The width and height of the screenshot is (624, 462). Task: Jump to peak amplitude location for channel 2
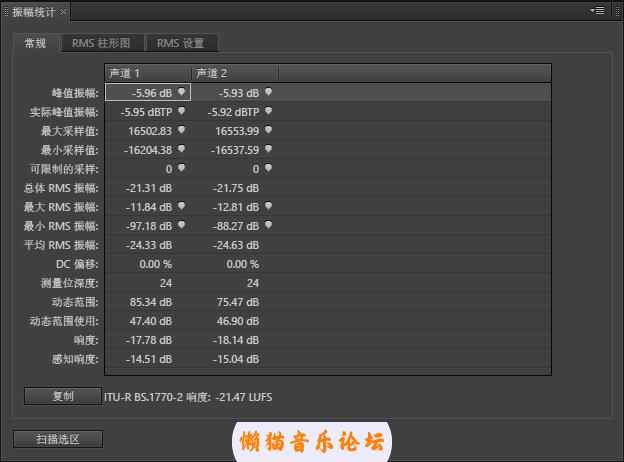(x=269, y=92)
